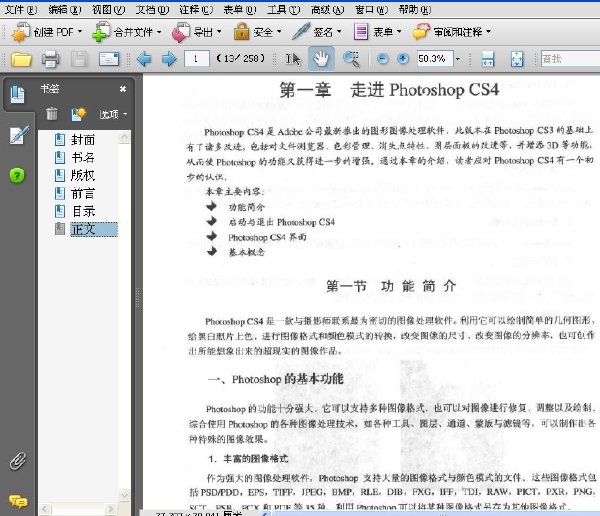Choose the marquee zoom tool
The height and width of the screenshot is (516, 600).
click(x=351, y=59)
